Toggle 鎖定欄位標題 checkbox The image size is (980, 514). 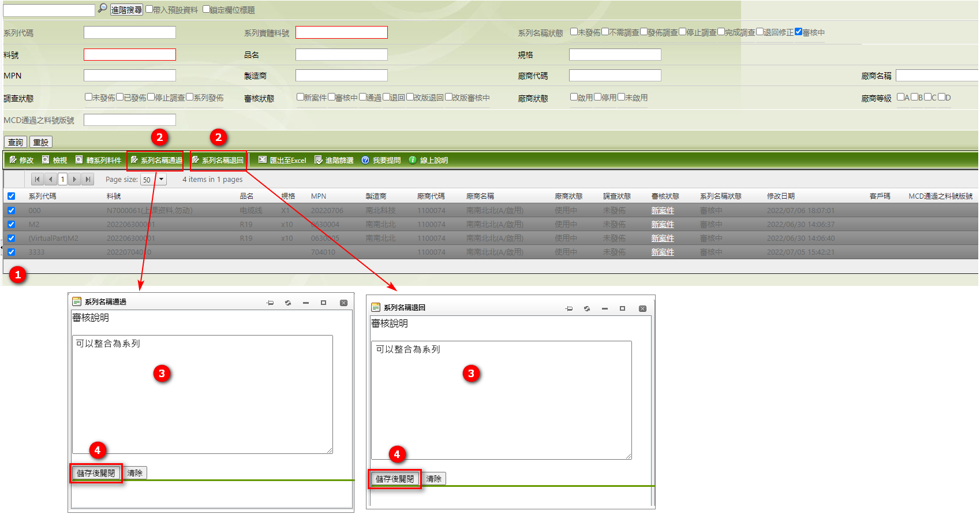(206, 9)
